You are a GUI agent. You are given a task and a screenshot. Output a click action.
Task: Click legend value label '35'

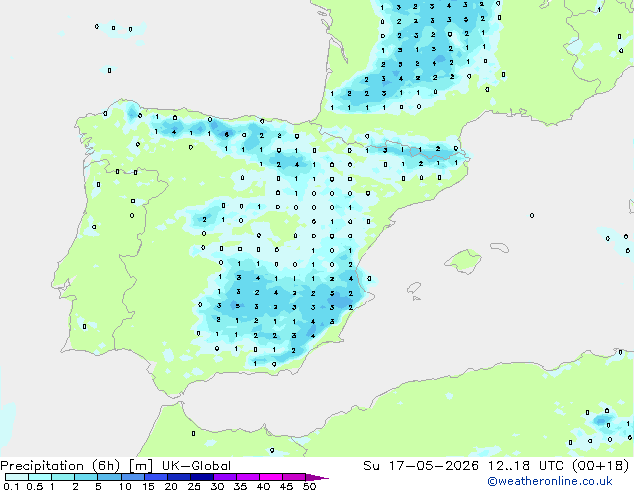(x=240, y=486)
